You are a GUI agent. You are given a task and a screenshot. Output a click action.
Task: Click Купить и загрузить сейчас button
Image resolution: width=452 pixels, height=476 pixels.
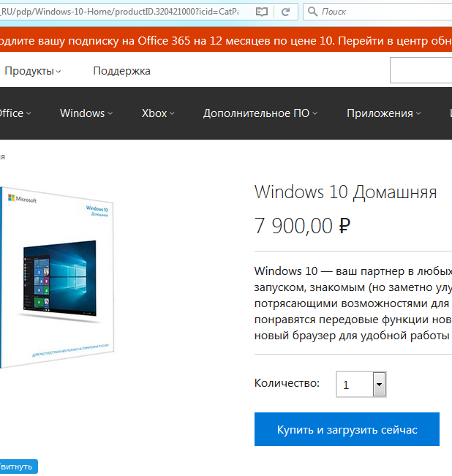(347, 429)
